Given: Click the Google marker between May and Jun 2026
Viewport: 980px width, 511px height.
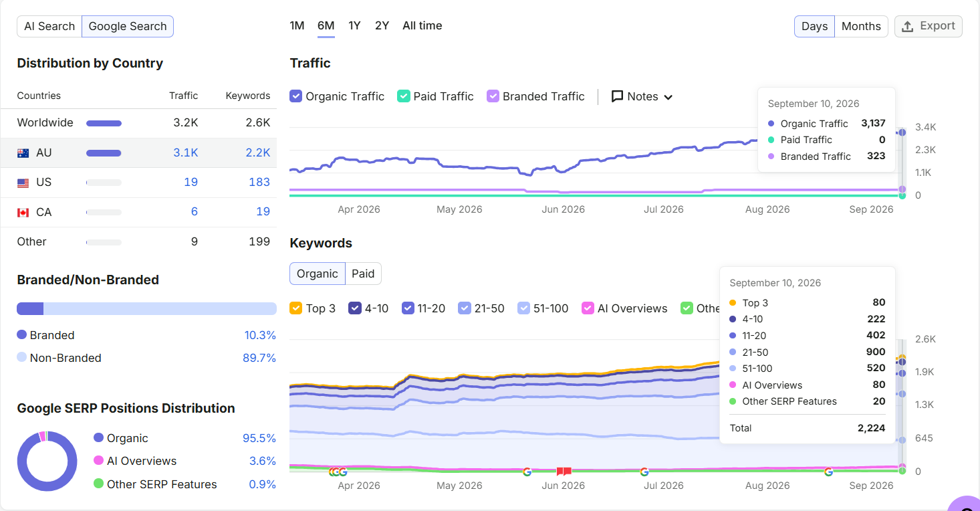Looking at the screenshot, I should pyautogui.click(x=527, y=472).
